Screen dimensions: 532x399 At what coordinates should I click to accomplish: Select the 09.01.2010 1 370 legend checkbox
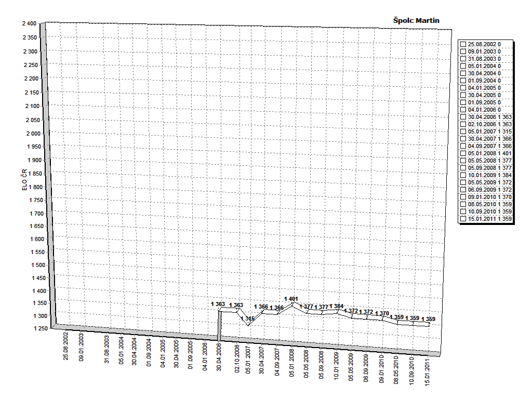[463, 197]
